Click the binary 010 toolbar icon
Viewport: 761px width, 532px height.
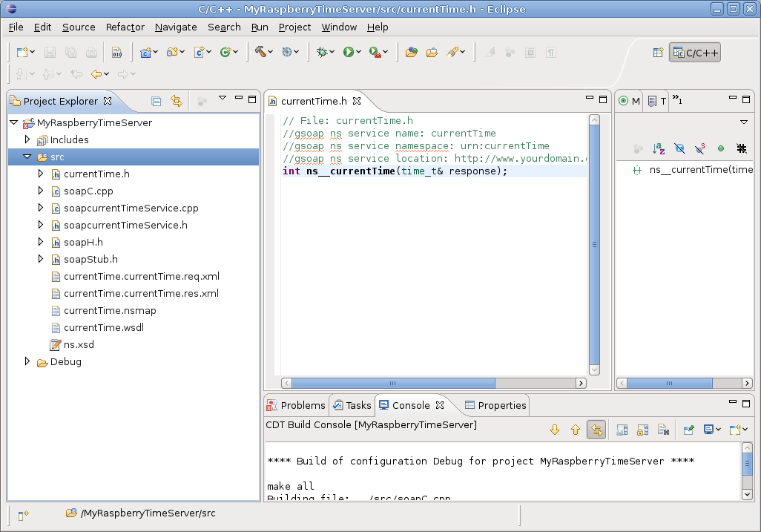(x=117, y=52)
